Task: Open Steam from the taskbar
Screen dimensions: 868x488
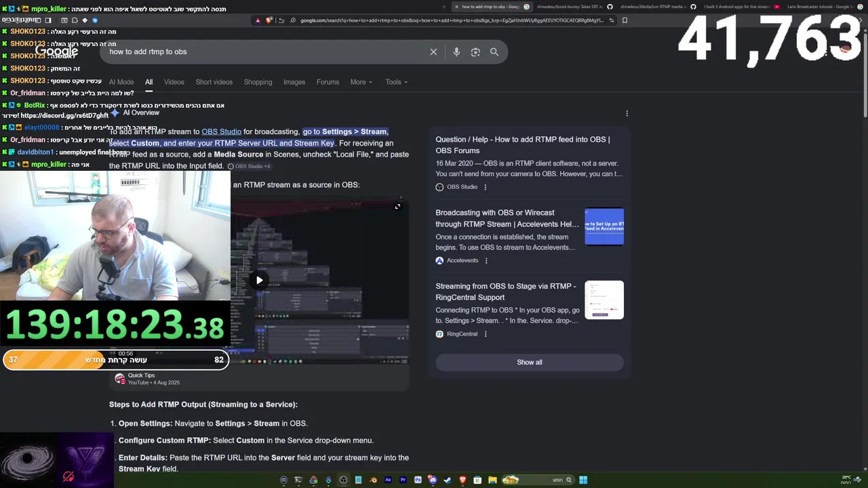Action: tap(448, 480)
